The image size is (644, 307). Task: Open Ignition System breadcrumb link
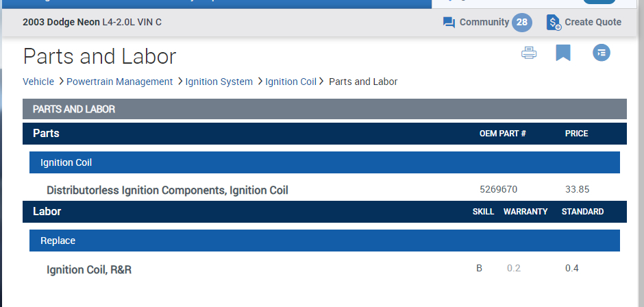219,82
